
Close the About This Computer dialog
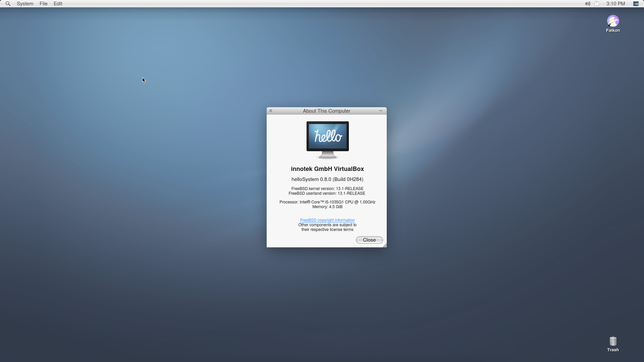270,111
